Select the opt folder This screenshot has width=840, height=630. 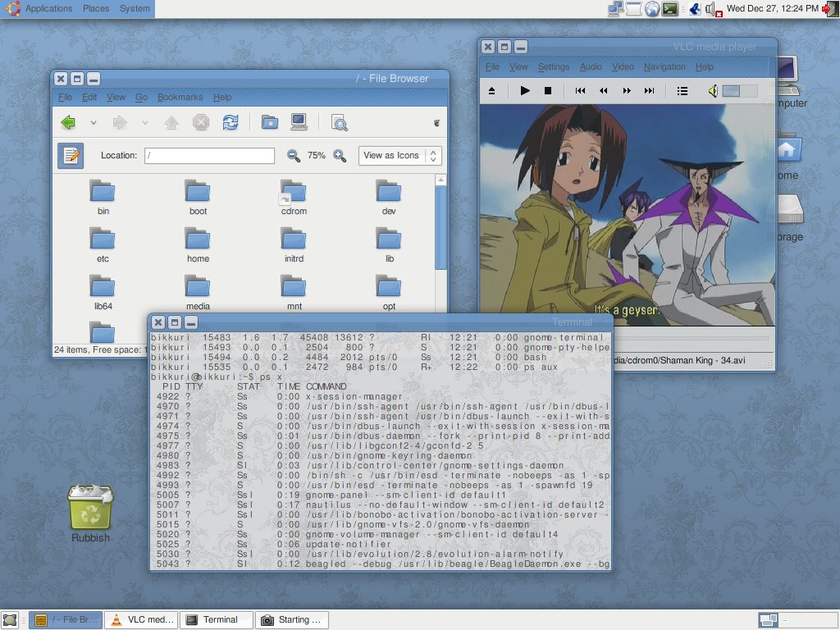point(389,293)
